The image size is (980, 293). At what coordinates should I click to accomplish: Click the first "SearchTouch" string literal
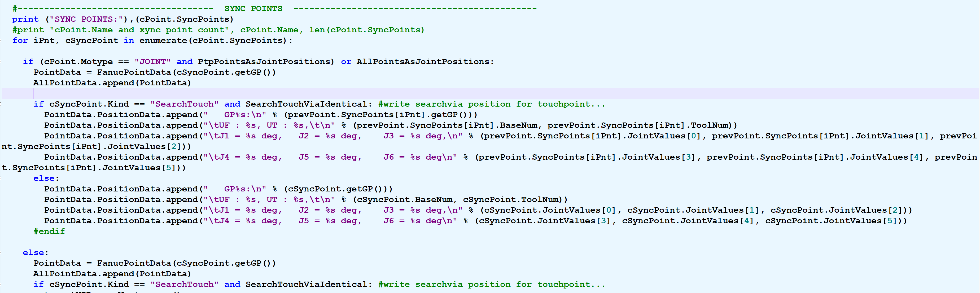pyautogui.click(x=184, y=104)
